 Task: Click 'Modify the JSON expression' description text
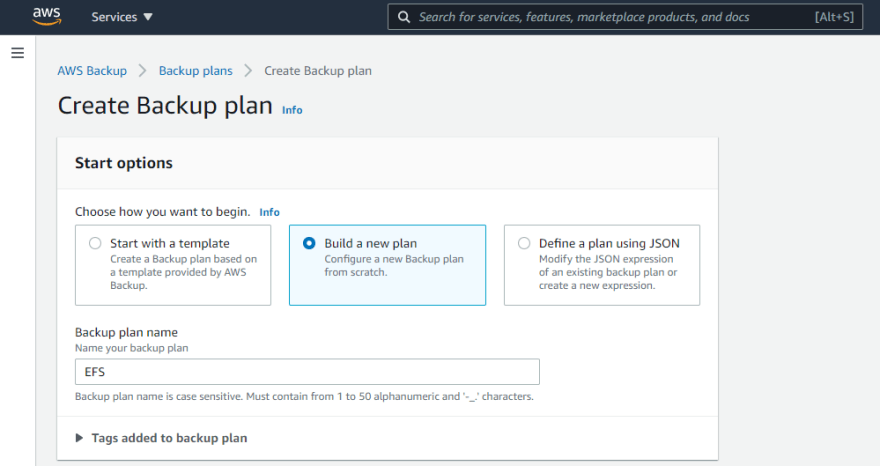pos(608,272)
